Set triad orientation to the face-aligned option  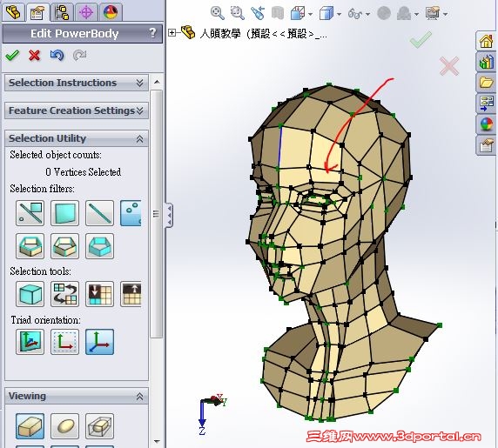coord(30,342)
